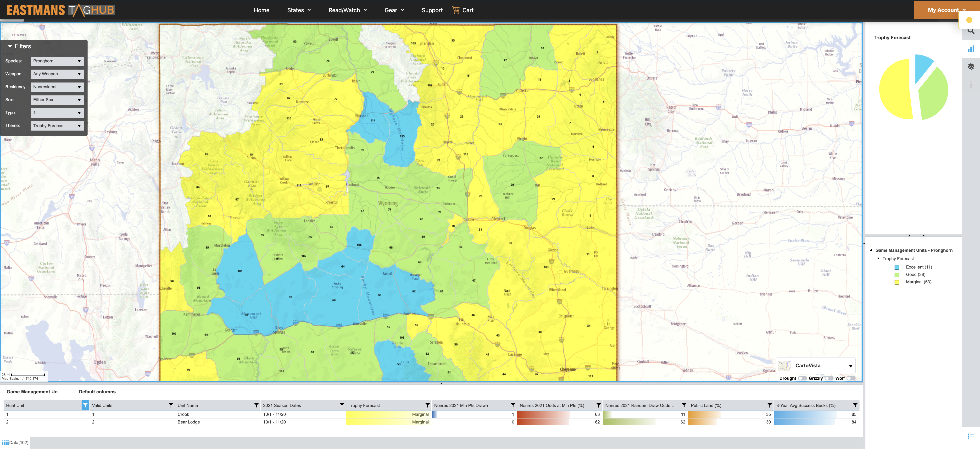Open the Weapon dropdown
The image size is (980, 451).
[57, 74]
